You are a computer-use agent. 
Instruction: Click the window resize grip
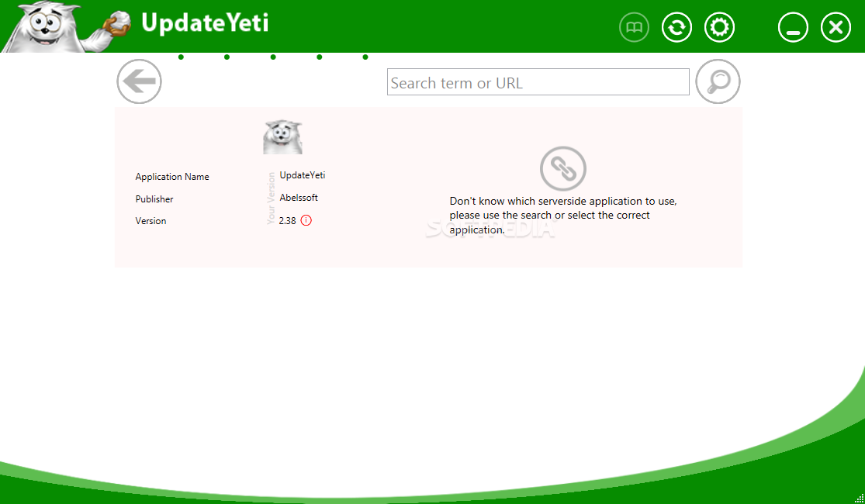(858, 498)
